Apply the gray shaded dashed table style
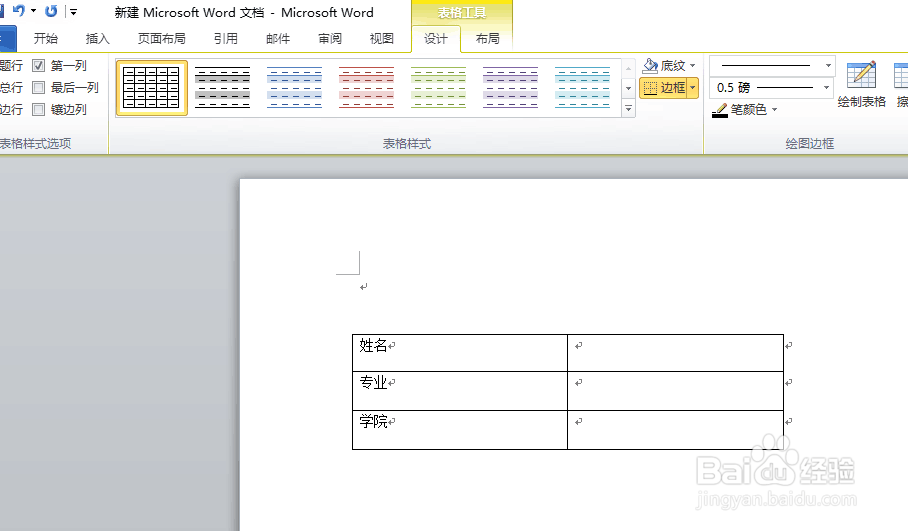The width and height of the screenshot is (908, 531). (x=222, y=87)
